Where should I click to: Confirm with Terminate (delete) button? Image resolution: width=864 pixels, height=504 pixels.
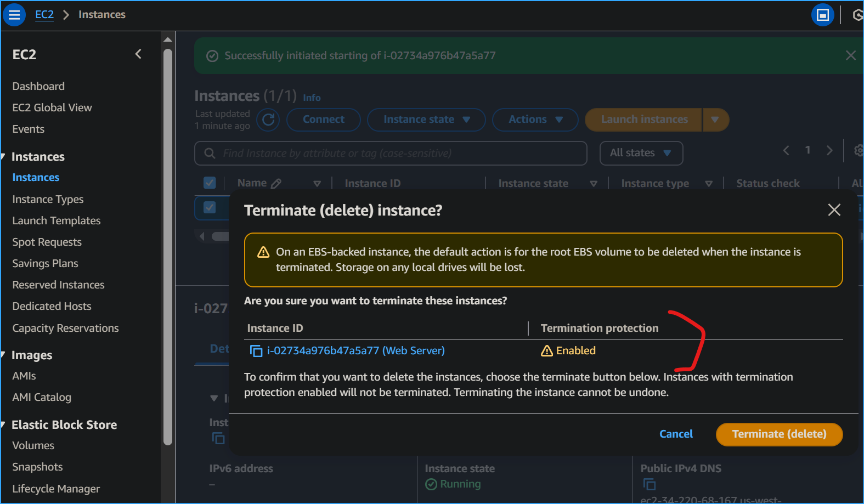(779, 434)
